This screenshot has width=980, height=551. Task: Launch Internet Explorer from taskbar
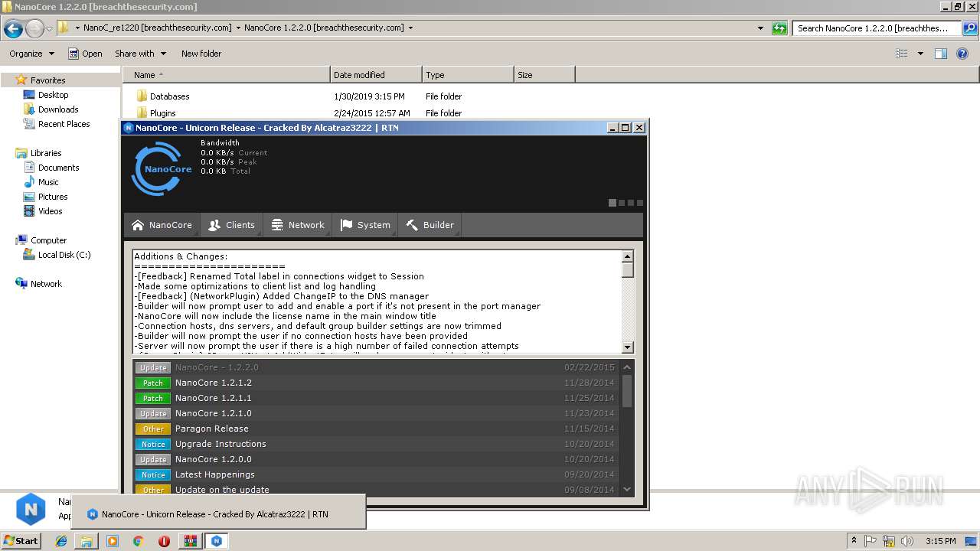[x=61, y=540]
